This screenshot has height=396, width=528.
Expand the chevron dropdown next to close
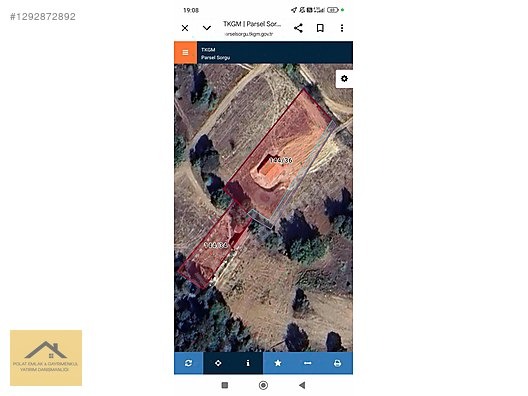[x=207, y=28]
